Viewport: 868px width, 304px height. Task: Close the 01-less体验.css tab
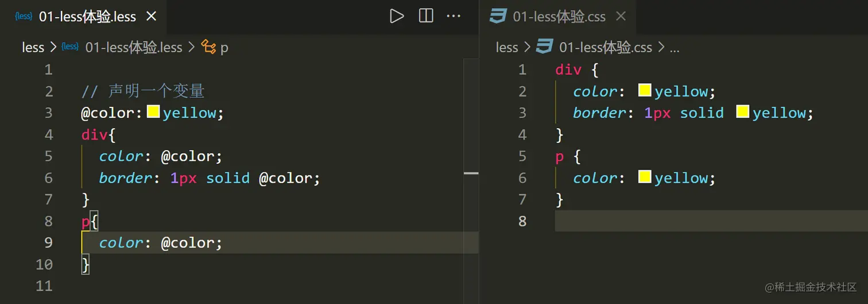(621, 17)
